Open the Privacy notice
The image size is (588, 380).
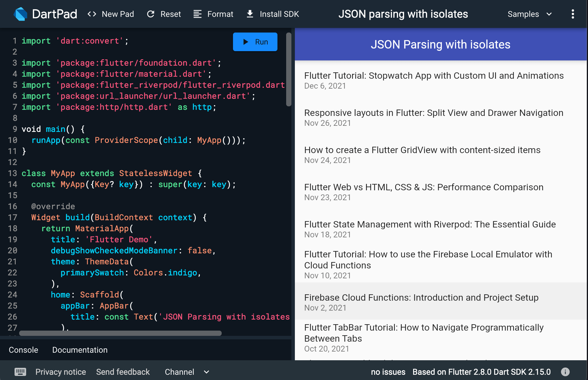(x=60, y=372)
